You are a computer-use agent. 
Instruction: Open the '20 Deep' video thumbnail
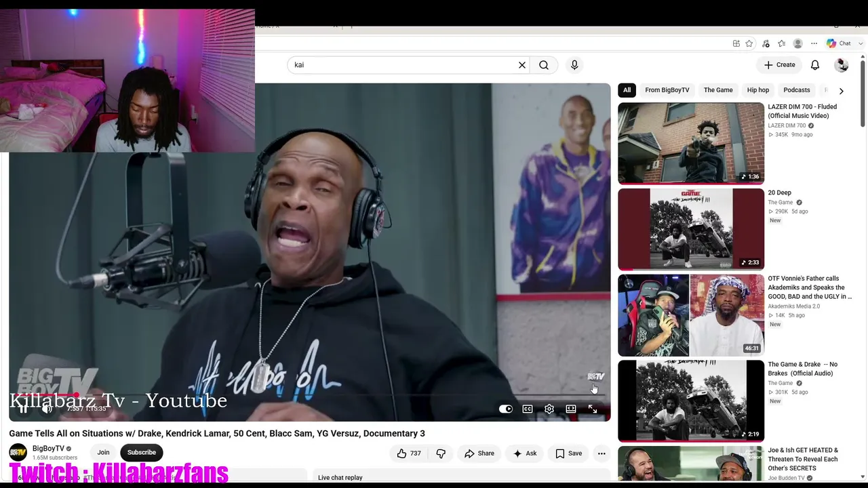[x=691, y=229]
